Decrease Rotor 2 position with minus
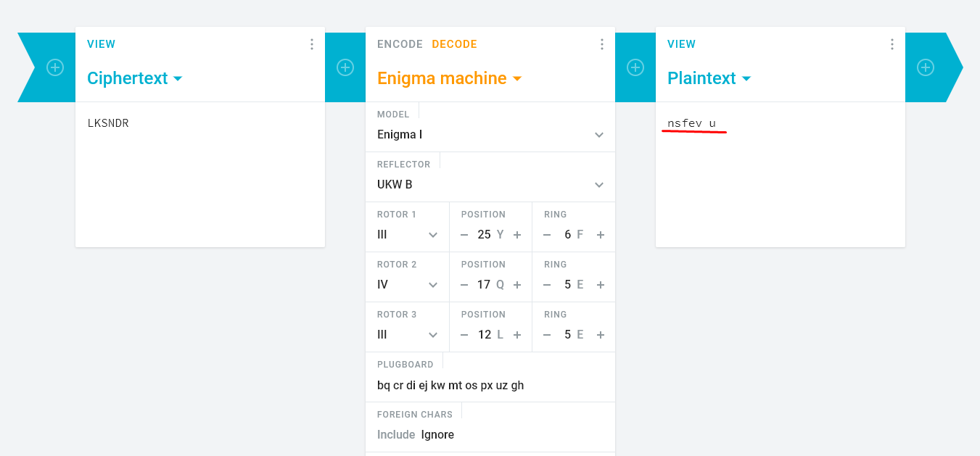Screen dimensions: 980x456 [464, 285]
